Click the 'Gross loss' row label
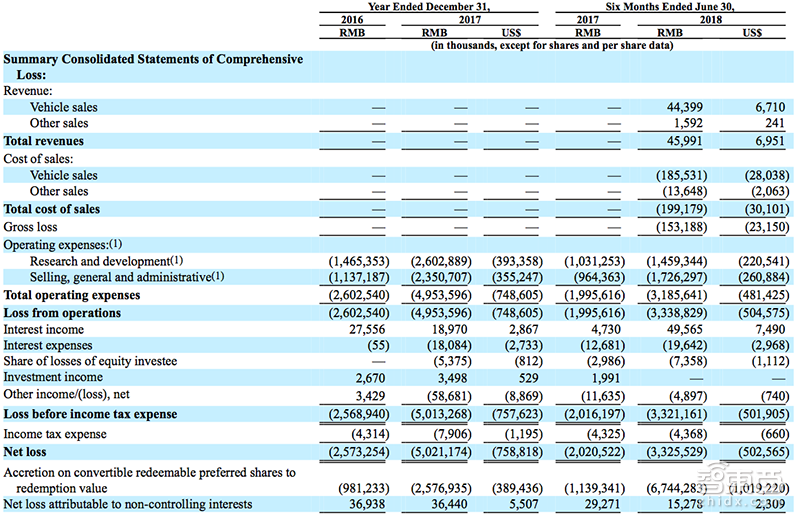 tap(31, 227)
